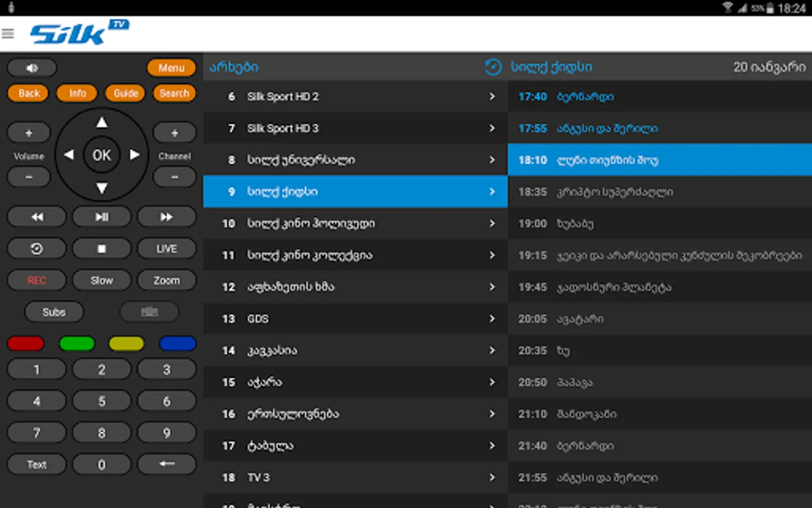812x508 pixels.
Task: Click the chevron on channel 18 TV 3
Action: pyautogui.click(x=492, y=478)
